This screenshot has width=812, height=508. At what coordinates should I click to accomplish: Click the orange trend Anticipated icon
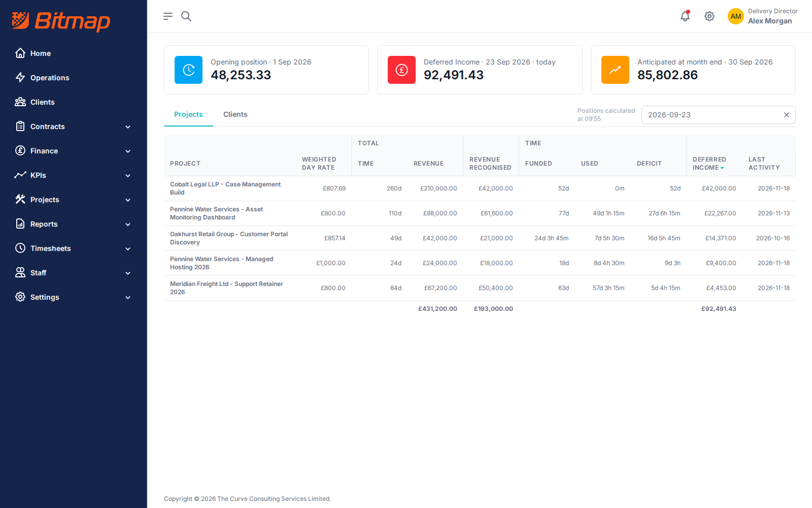pos(615,70)
